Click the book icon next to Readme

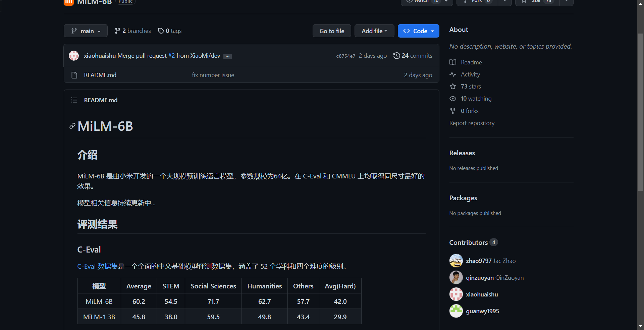point(453,62)
